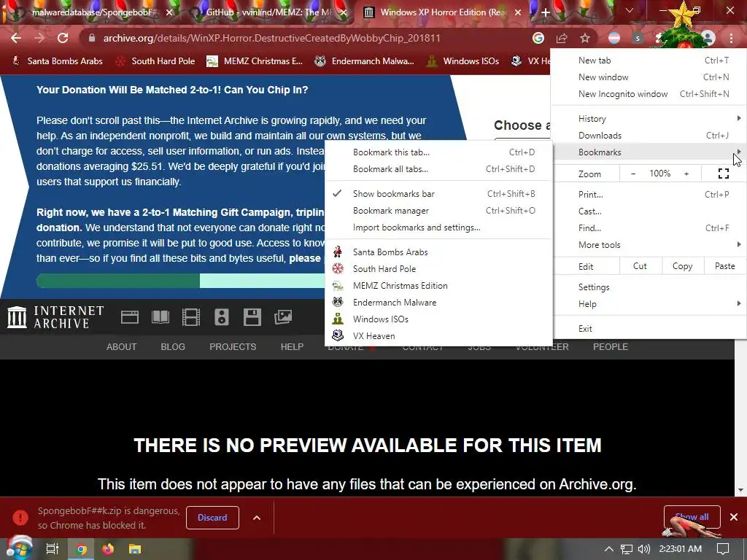Open Windows Start button

[x=19, y=549]
